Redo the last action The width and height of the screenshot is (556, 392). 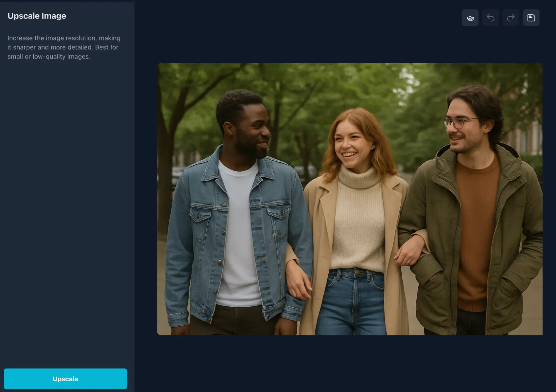511,18
